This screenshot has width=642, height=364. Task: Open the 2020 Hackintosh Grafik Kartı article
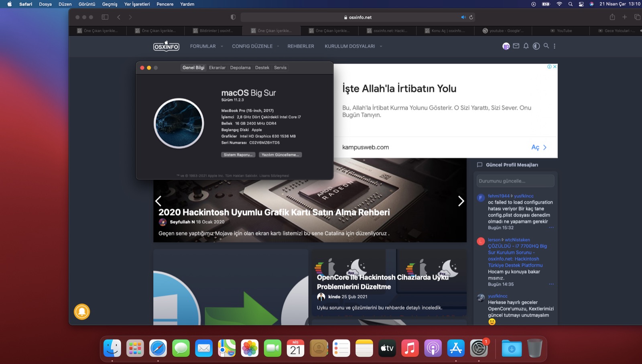274,212
